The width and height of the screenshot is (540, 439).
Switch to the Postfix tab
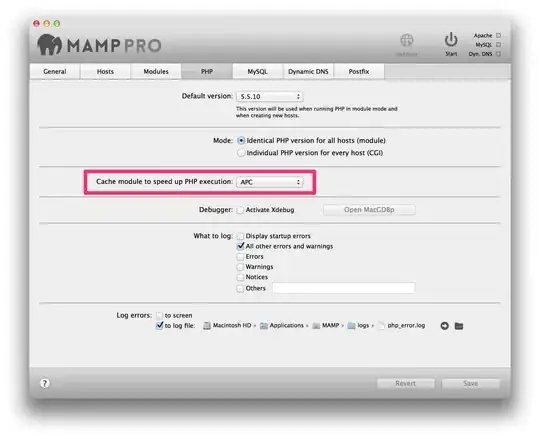tap(359, 72)
